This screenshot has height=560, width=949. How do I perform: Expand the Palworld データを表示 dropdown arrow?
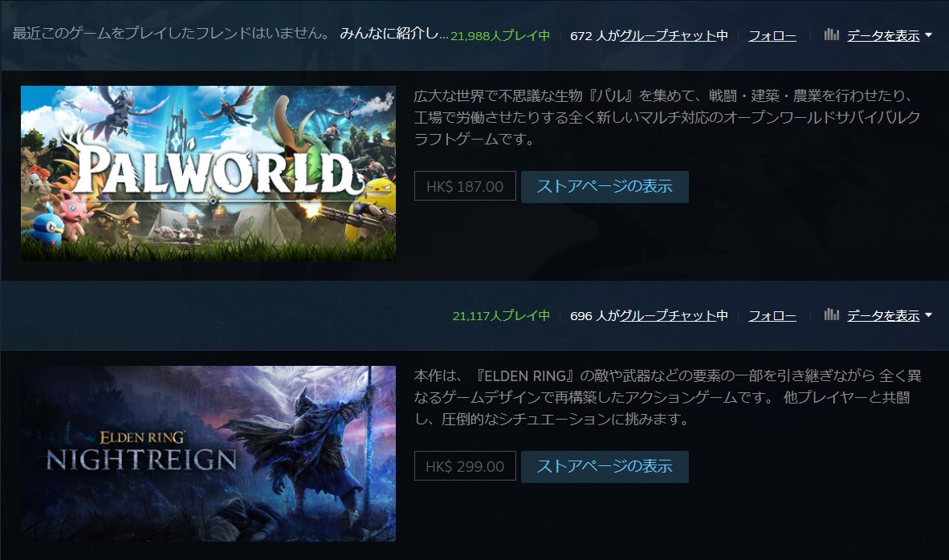coord(928,35)
